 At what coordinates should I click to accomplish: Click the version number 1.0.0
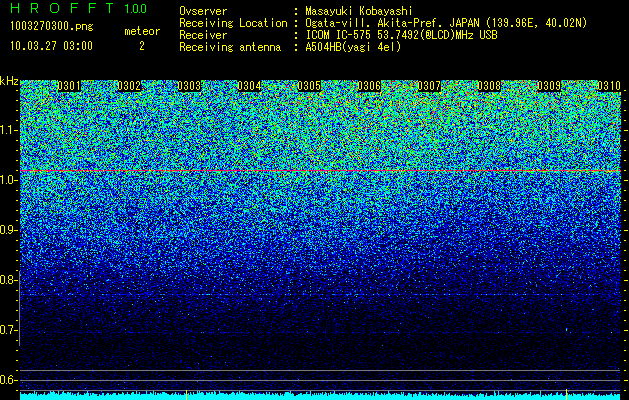click(x=136, y=9)
